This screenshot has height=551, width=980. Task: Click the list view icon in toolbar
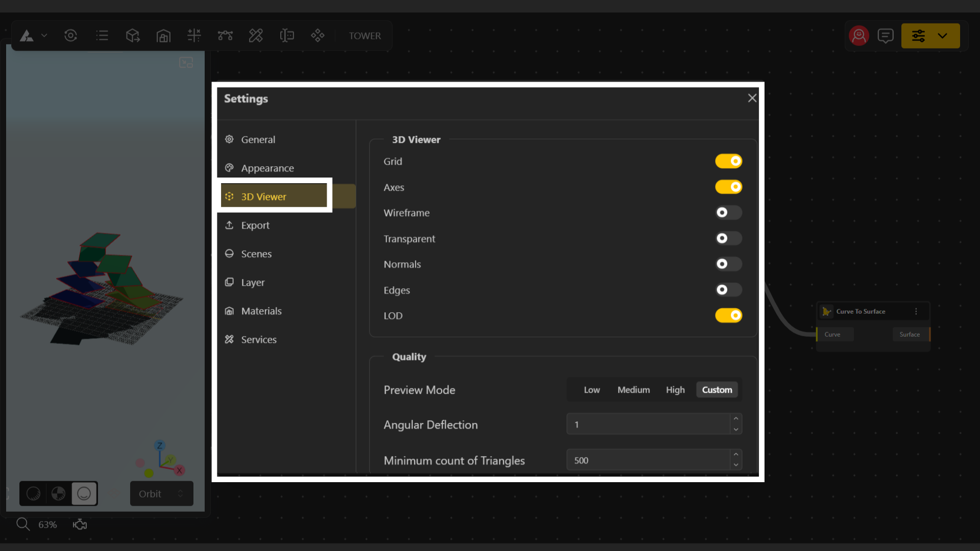click(x=102, y=36)
